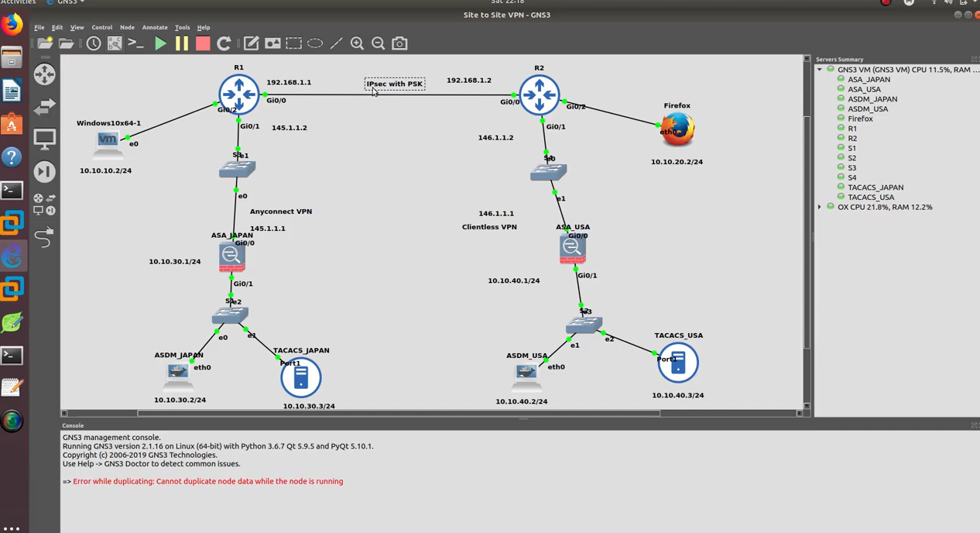Open the View menu
The height and width of the screenshot is (533, 980).
(77, 27)
